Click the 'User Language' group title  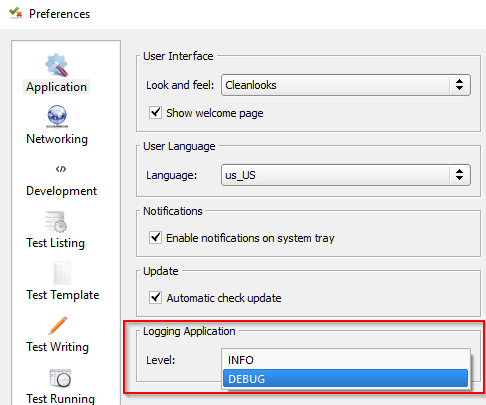pos(179,146)
